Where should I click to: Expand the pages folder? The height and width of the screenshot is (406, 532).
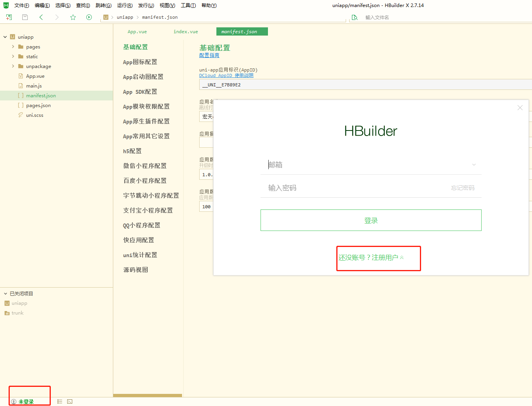tap(13, 47)
